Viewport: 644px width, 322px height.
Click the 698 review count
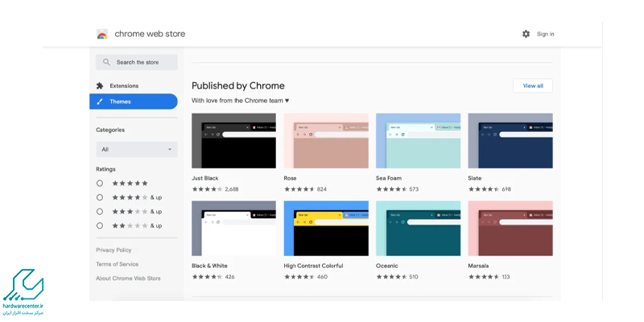click(506, 189)
